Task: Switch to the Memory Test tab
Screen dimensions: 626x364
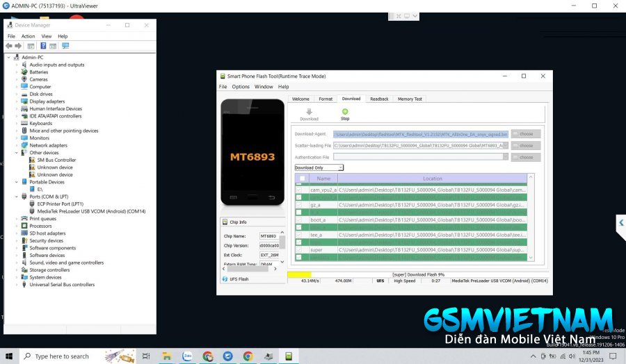Action: (x=410, y=99)
